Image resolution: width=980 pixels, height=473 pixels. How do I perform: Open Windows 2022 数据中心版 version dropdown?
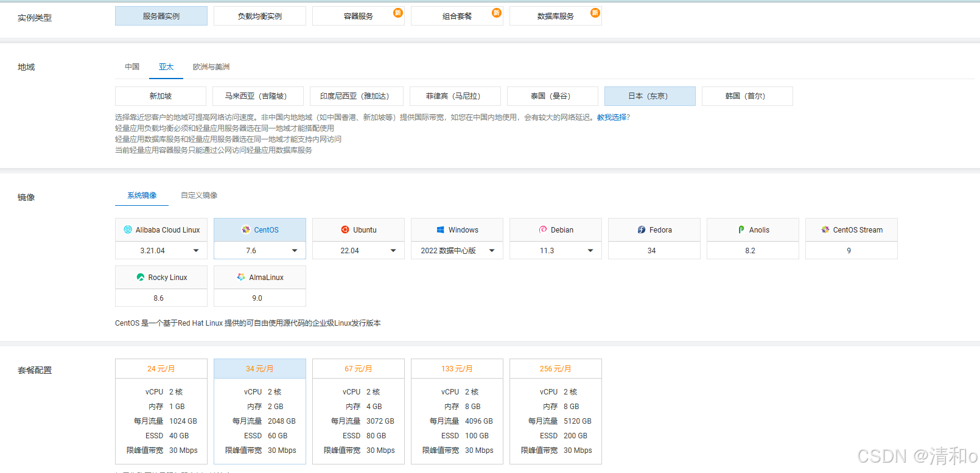coord(457,250)
